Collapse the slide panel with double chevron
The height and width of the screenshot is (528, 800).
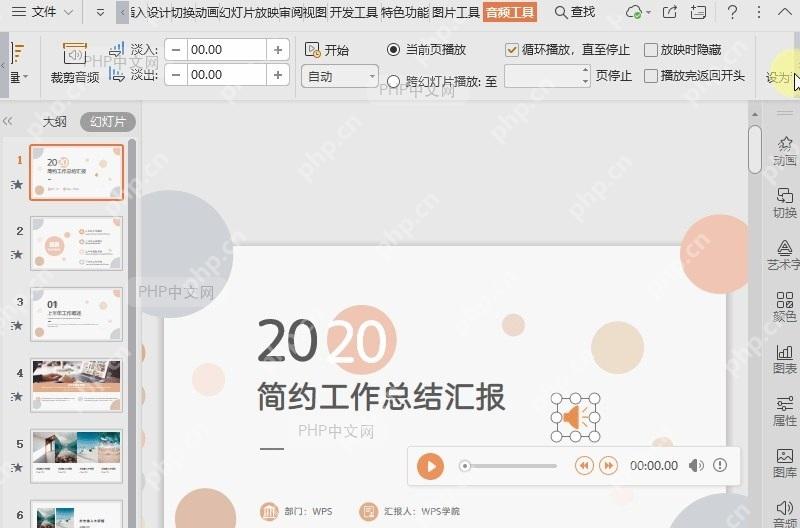click(7, 121)
